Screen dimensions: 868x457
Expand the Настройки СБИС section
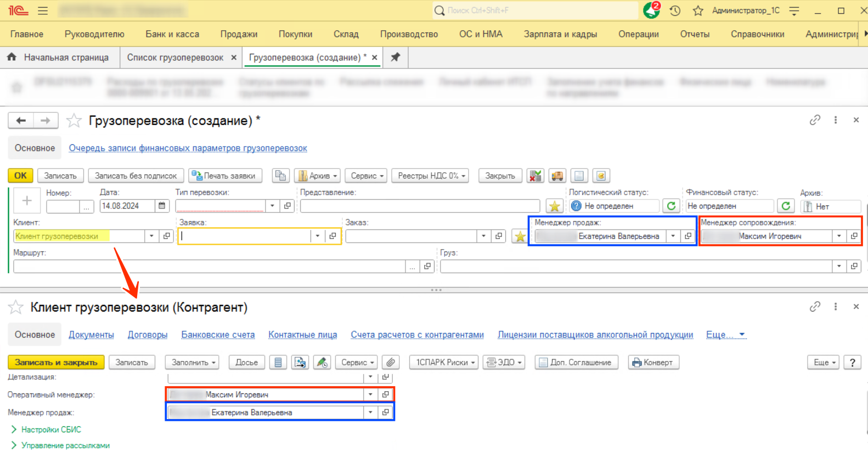point(46,430)
